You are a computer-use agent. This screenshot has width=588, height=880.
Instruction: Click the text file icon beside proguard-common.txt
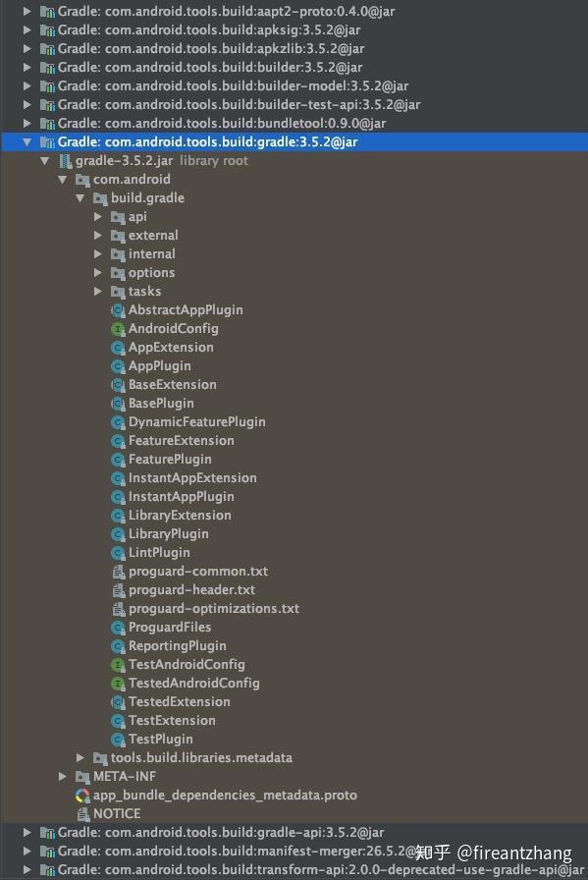click(x=119, y=572)
